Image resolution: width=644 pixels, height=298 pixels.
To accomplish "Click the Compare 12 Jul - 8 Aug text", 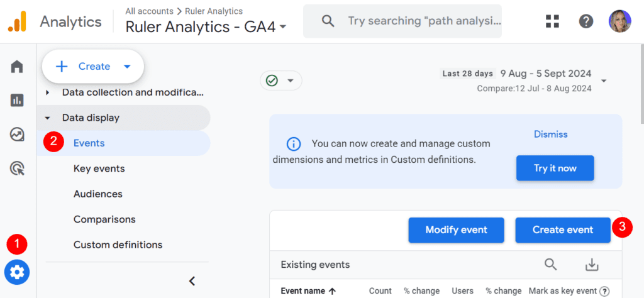I will coord(534,88).
